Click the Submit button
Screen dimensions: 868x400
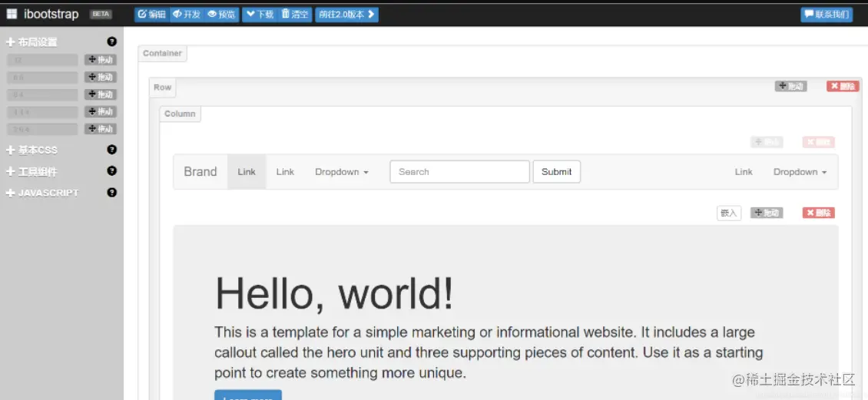click(556, 171)
